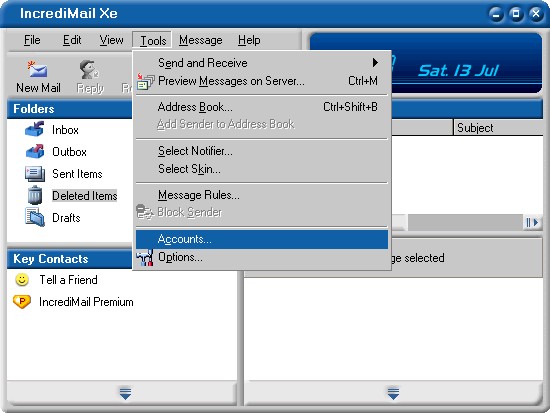Click the Deleted Items trash icon

point(35,195)
